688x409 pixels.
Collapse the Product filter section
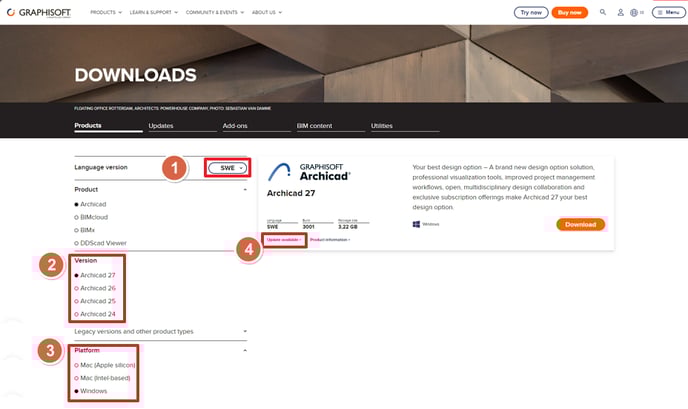coord(245,190)
